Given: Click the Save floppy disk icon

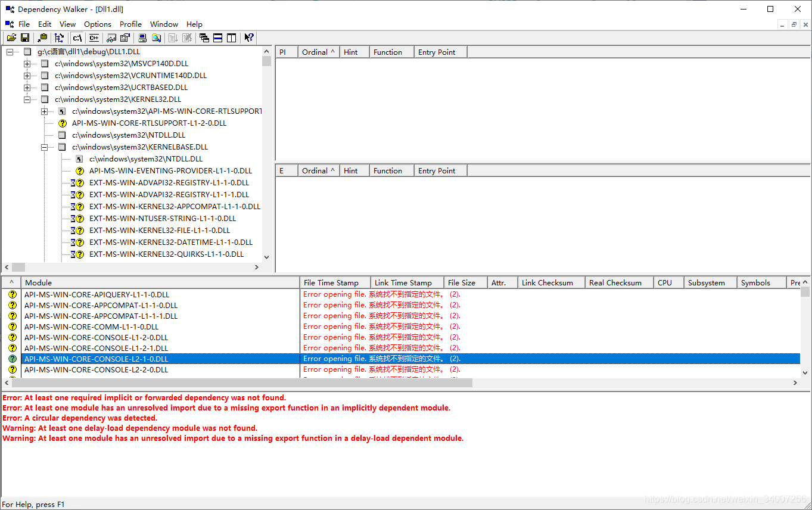Looking at the screenshot, I should [25, 38].
